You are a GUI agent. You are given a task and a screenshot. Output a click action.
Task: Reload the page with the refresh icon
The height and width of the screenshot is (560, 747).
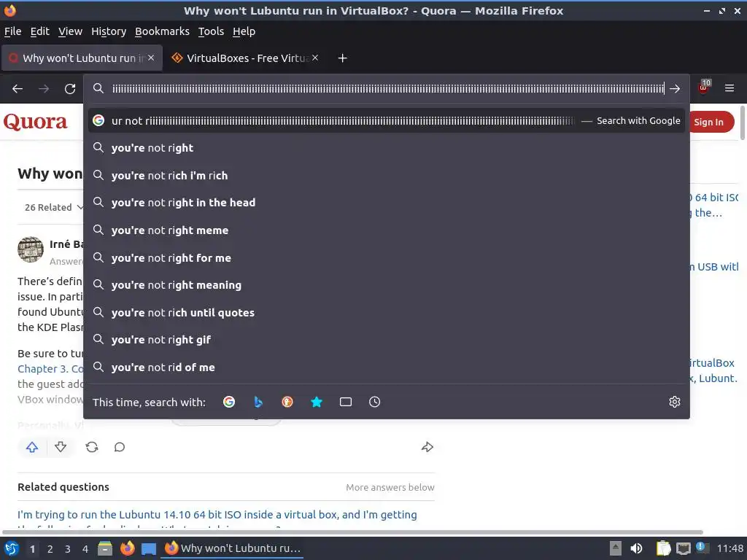tap(70, 88)
